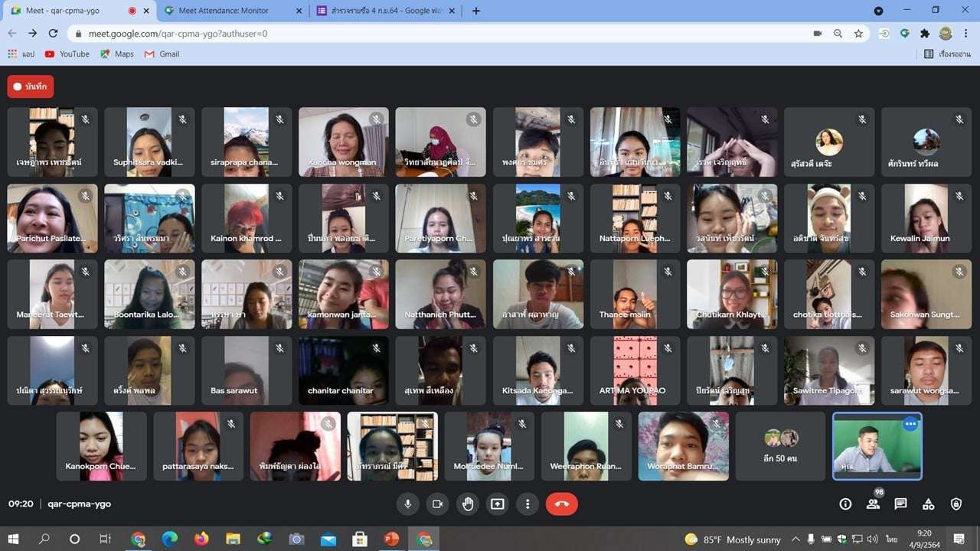Click the tile showing 50 more people
This screenshot has width=980, height=551.
[x=781, y=446]
